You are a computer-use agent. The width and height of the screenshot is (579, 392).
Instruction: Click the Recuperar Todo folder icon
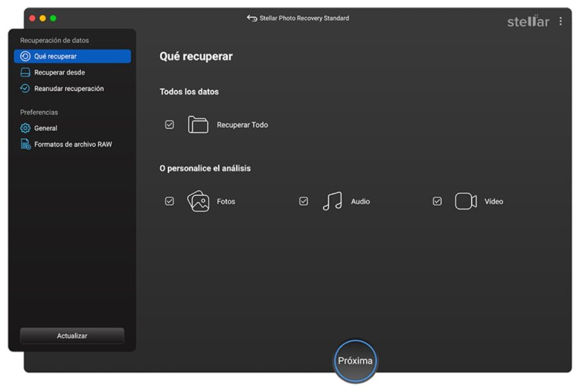tap(198, 124)
